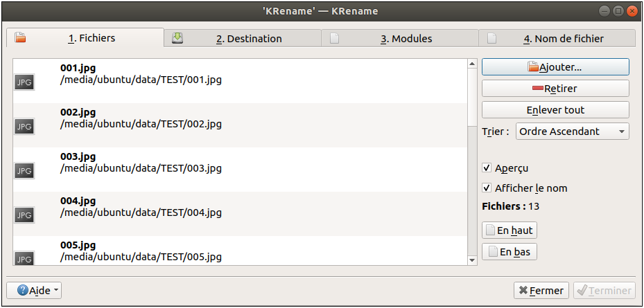Select file name 004.jpg
Image resolution: width=644 pixels, height=308 pixels.
coord(78,201)
